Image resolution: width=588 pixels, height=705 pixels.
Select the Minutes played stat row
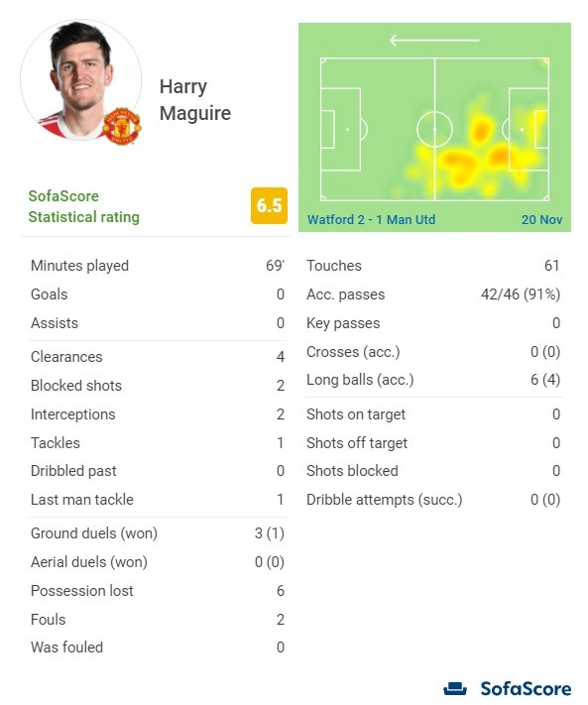coord(158,266)
